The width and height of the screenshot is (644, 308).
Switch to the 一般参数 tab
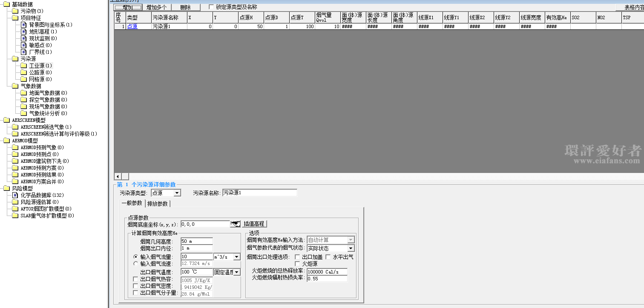tap(132, 203)
